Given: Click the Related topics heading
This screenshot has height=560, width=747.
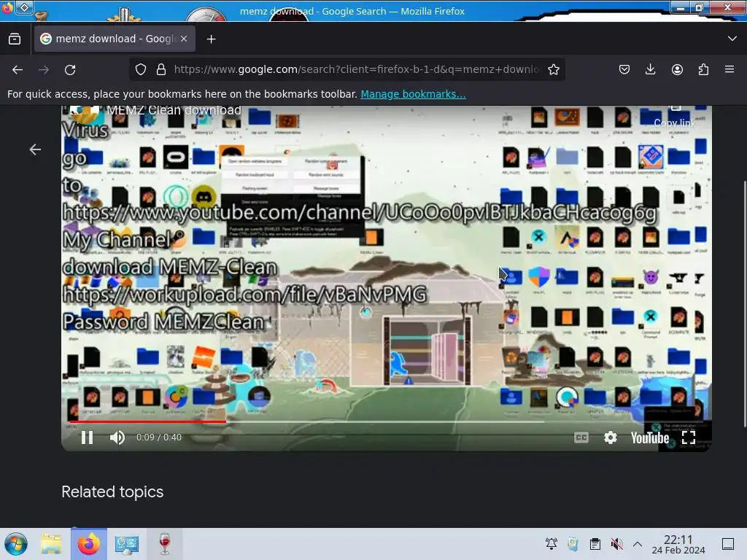Looking at the screenshot, I should 112,492.
